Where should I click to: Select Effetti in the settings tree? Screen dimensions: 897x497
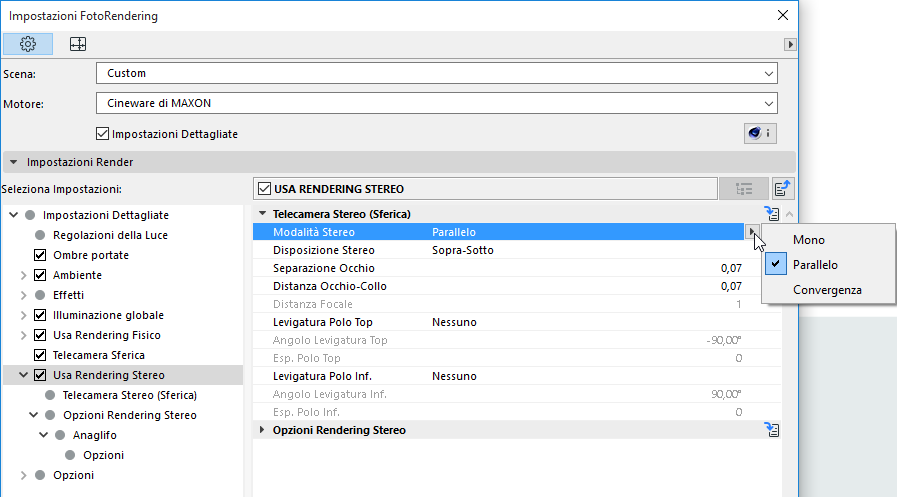69,295
